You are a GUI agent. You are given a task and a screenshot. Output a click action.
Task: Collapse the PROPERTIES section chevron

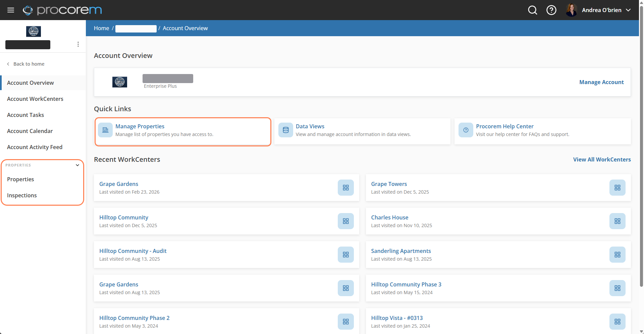(x=77, y=165)
